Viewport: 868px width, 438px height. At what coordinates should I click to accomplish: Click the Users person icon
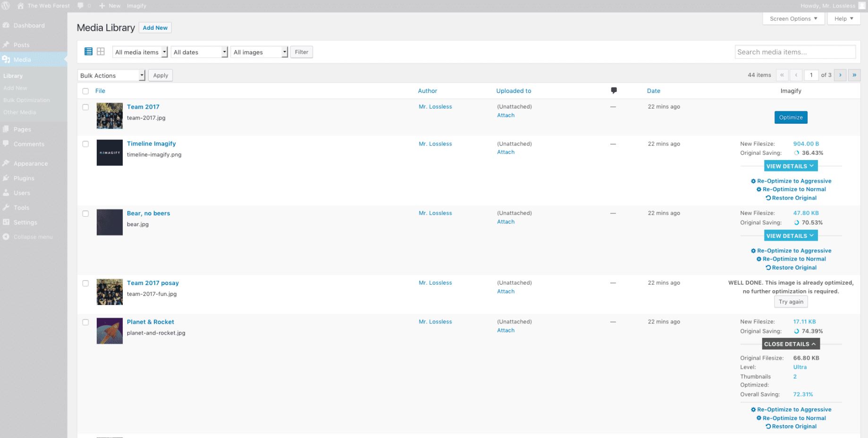coord(6,193)
